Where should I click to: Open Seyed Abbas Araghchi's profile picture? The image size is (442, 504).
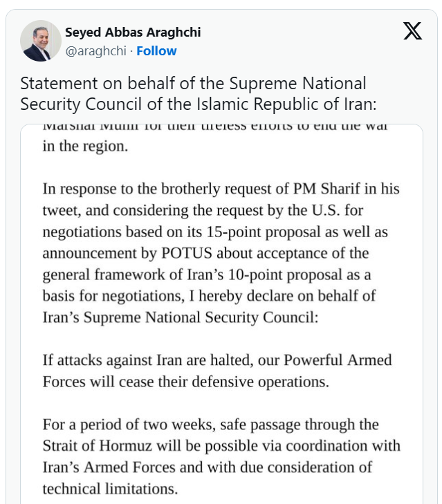tap(41, 41)
